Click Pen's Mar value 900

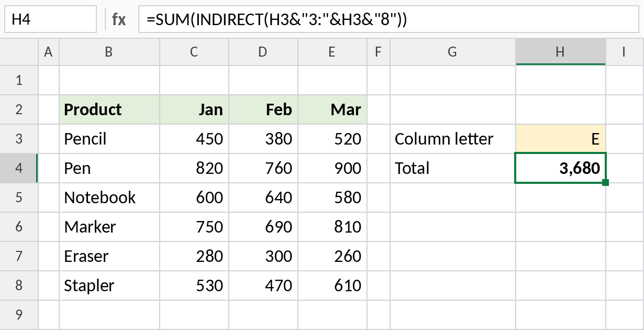332,168
